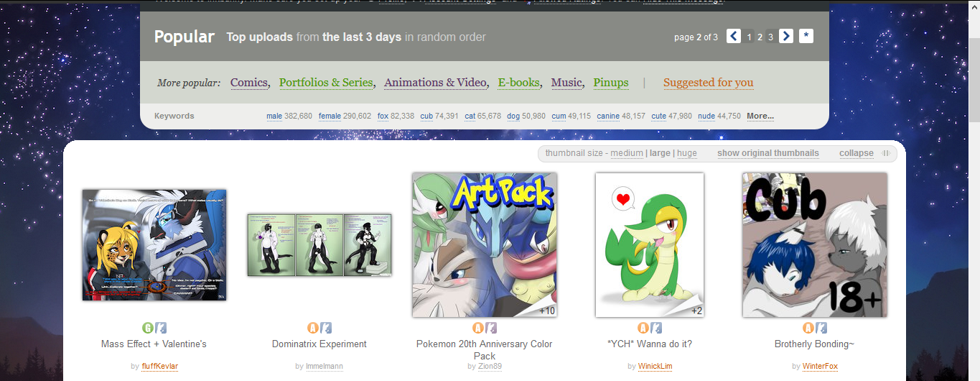Visit author Immelmann's profile
This screenshot has height=381, width=980.
click(x=325, y=367)
